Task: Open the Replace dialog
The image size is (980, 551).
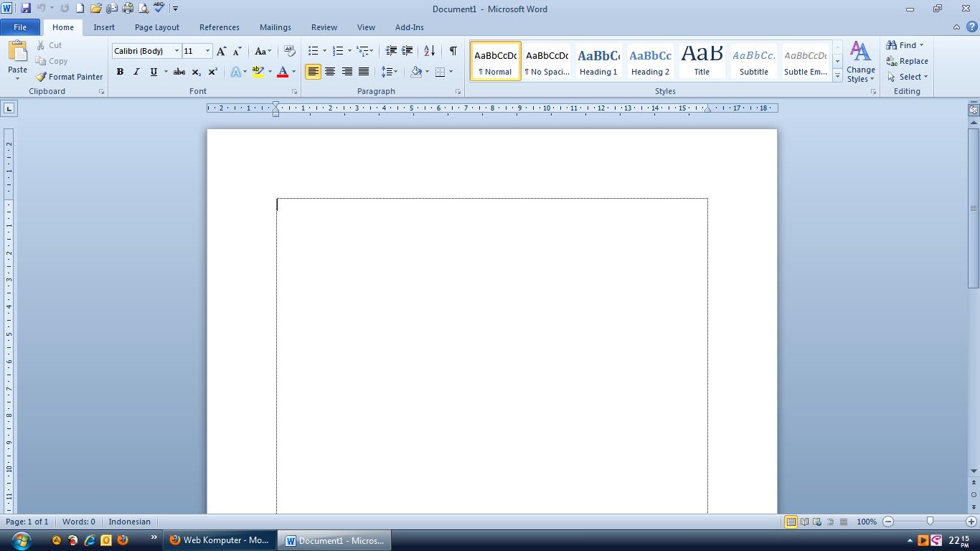Action: (908, 61)
